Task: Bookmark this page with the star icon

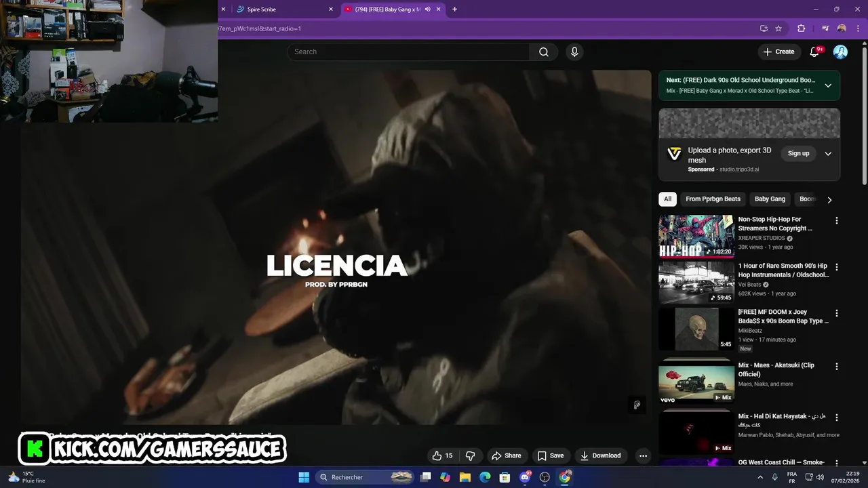Action: click(778, 28)
